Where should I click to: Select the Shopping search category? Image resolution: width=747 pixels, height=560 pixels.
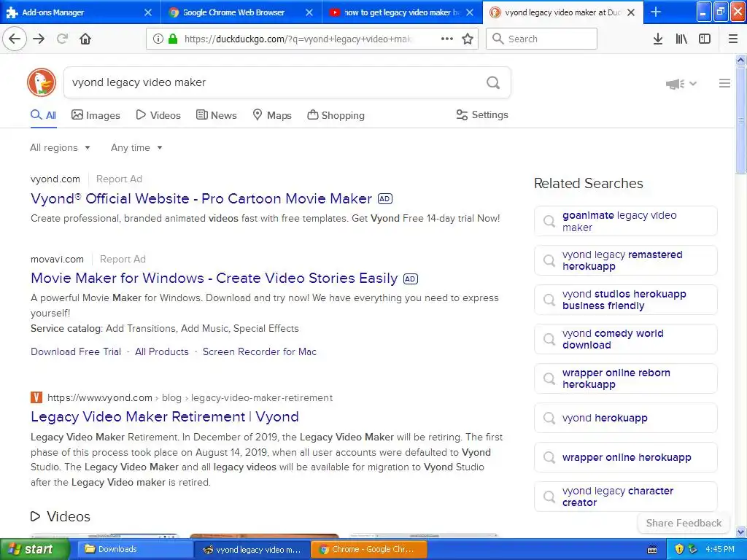pyautogui.click(x=336, y=115)
